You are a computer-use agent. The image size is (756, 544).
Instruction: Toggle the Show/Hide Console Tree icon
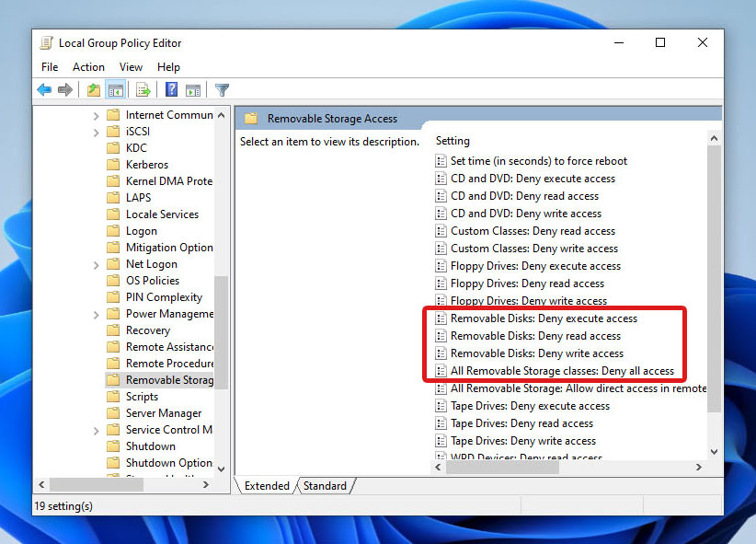pyautogui.click(x=115, y=89)
